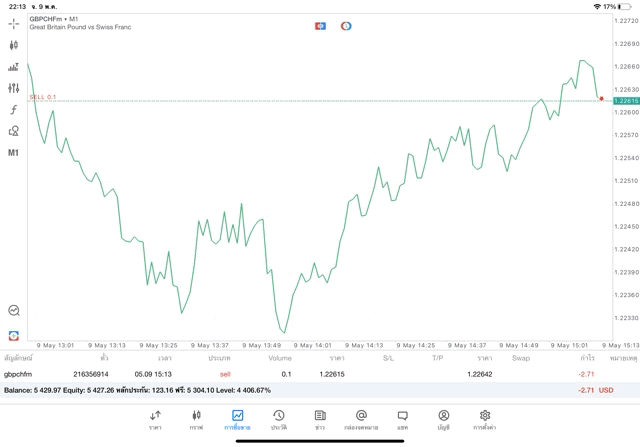Tap the SELL 0.1 order line label
Viewport: 640px width, 447px height.
pyautogui.click(x=42, y=97)
